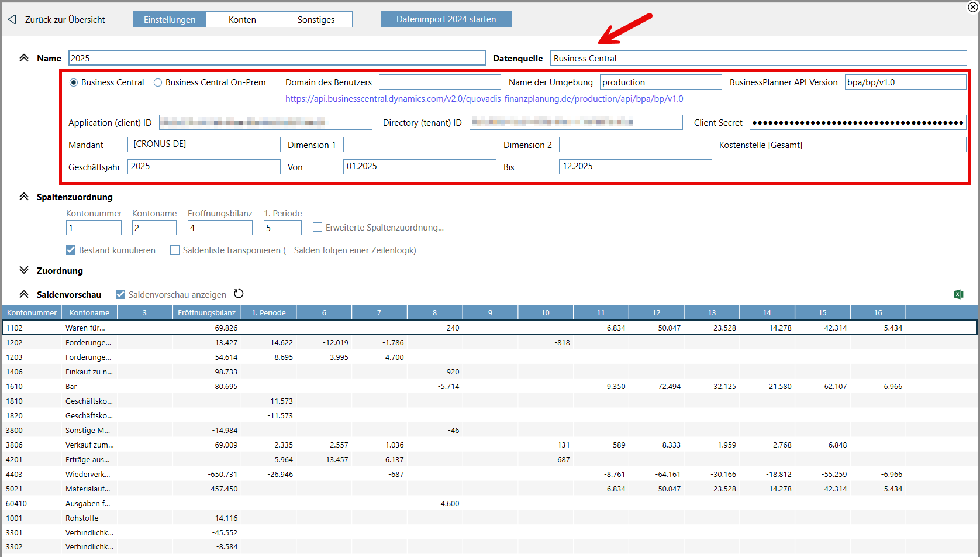Close the dialog with X icon
The height and width of the screenshot is (557, 980).
click(x=973, y=7)
